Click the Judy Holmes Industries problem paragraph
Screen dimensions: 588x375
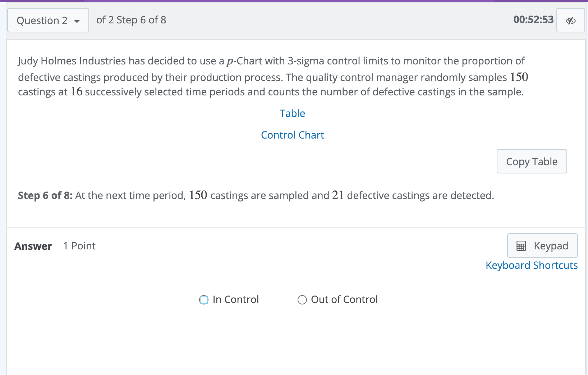273,76
